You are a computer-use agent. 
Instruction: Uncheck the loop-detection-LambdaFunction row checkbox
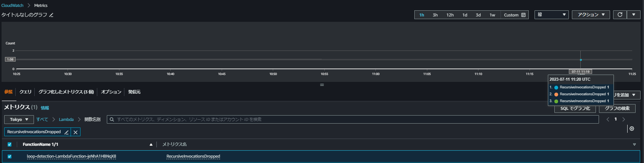click(10, 156)
